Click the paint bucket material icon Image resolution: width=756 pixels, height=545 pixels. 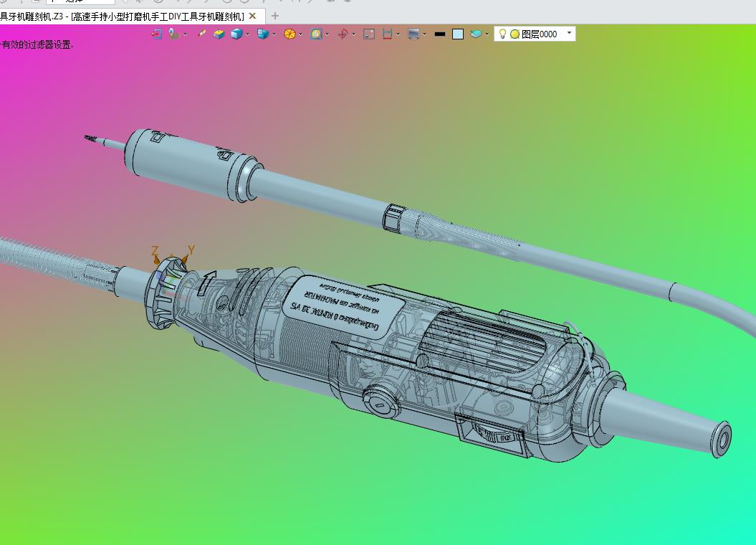[x=174, y=34]
